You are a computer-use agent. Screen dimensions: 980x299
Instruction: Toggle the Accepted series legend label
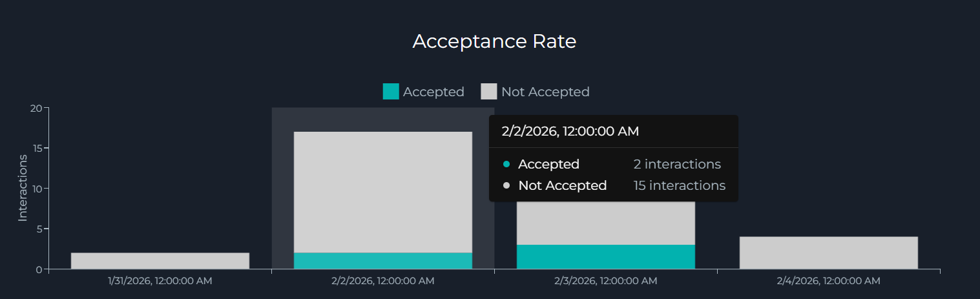tap(433, 92)
